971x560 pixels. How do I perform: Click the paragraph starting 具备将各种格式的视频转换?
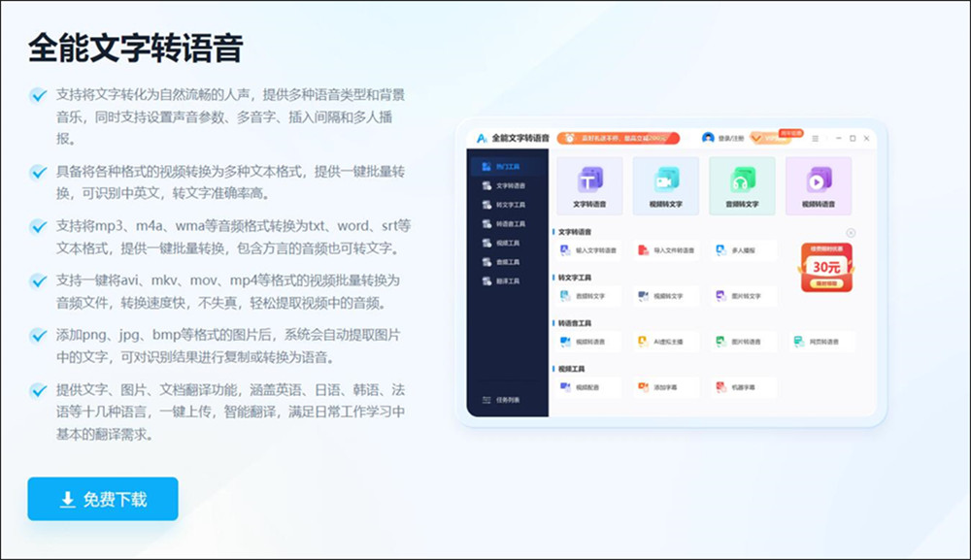point(230,182)
